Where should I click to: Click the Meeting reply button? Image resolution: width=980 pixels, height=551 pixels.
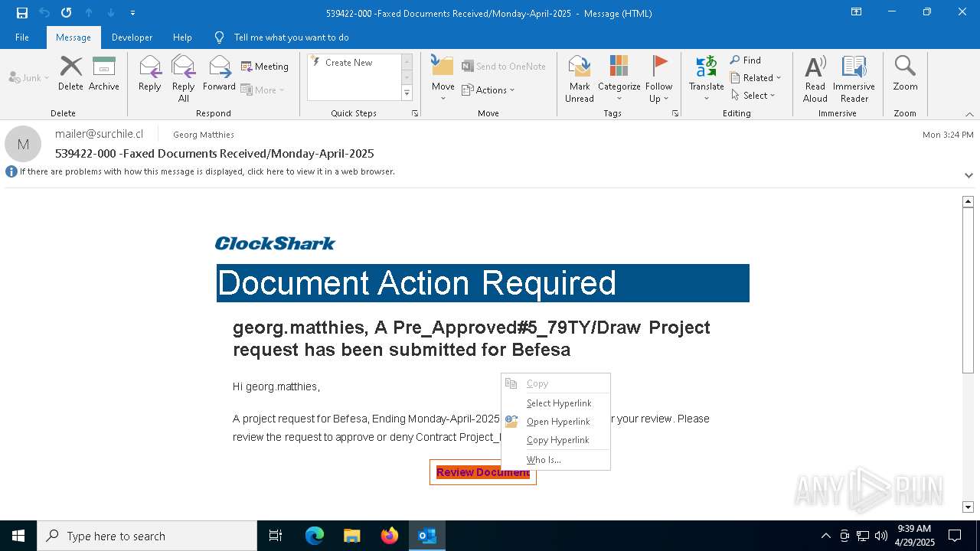tap(265, 67)
